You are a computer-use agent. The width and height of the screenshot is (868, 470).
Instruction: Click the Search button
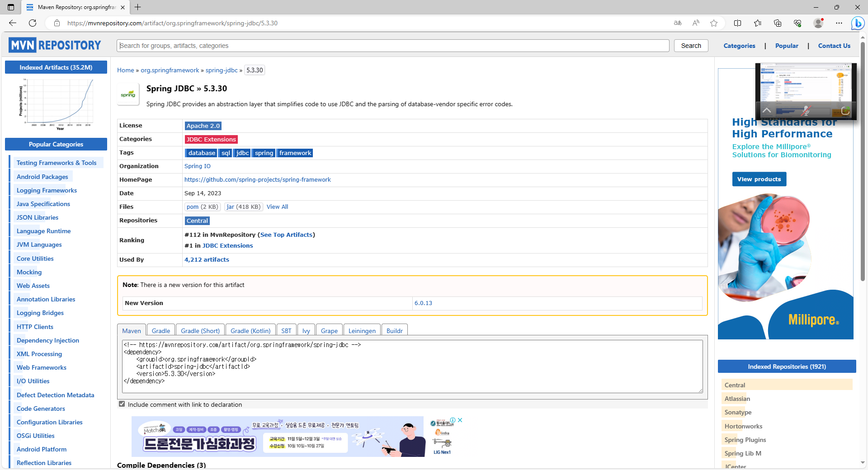point(691,46)
